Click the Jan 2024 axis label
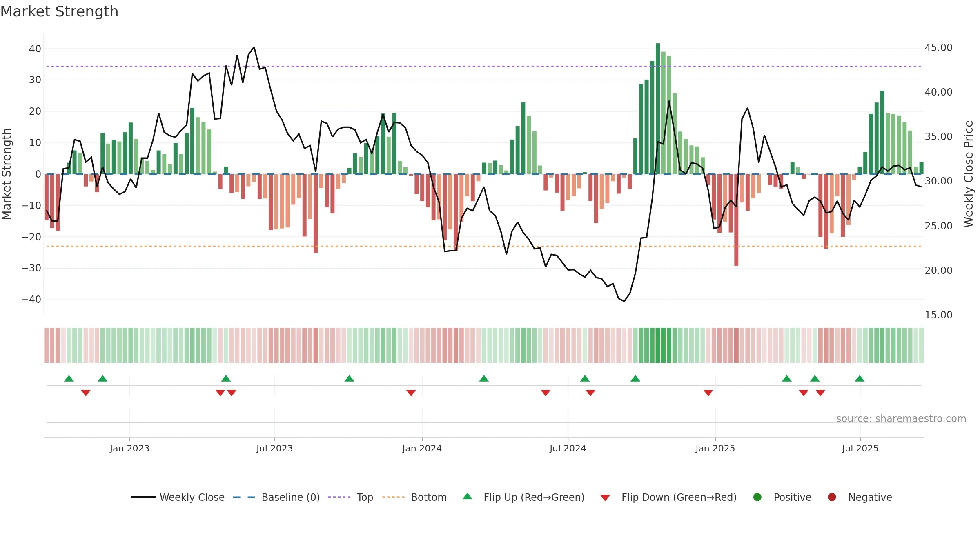 [x=422, y=448]
